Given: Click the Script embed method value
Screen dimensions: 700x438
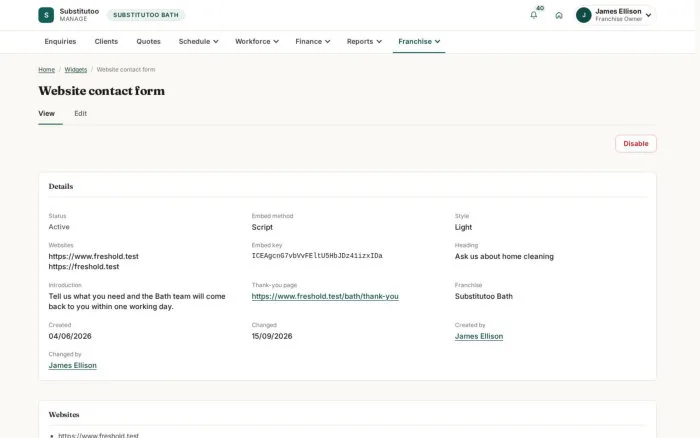Looking at the screenshot, I should 262,227.
